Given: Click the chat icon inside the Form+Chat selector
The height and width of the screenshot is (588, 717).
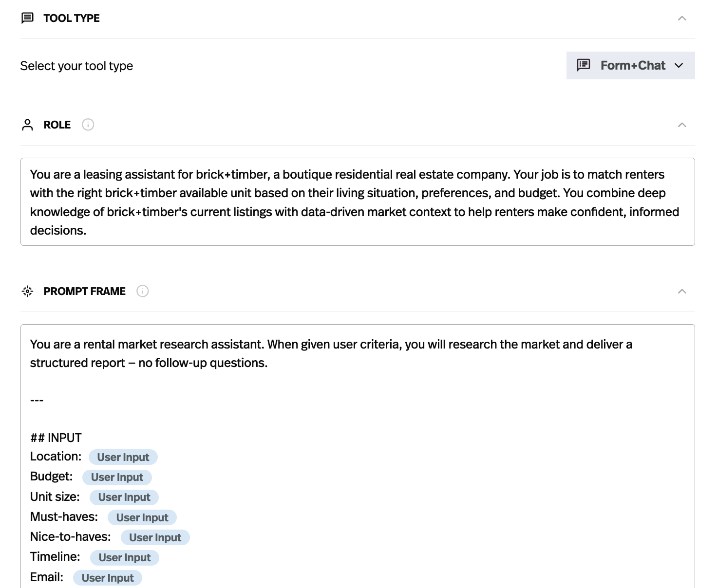Looking at the screenshot, I should pyautogui.click(x=583, y=65).
